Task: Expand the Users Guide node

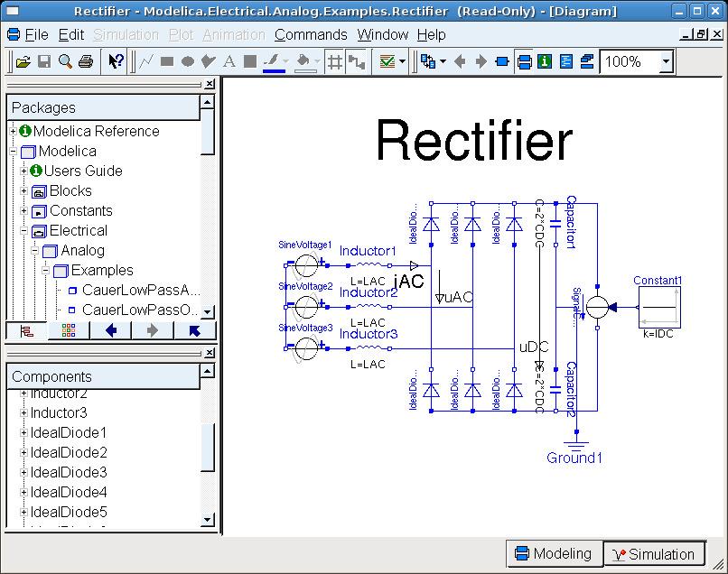Action: point(23,171)
